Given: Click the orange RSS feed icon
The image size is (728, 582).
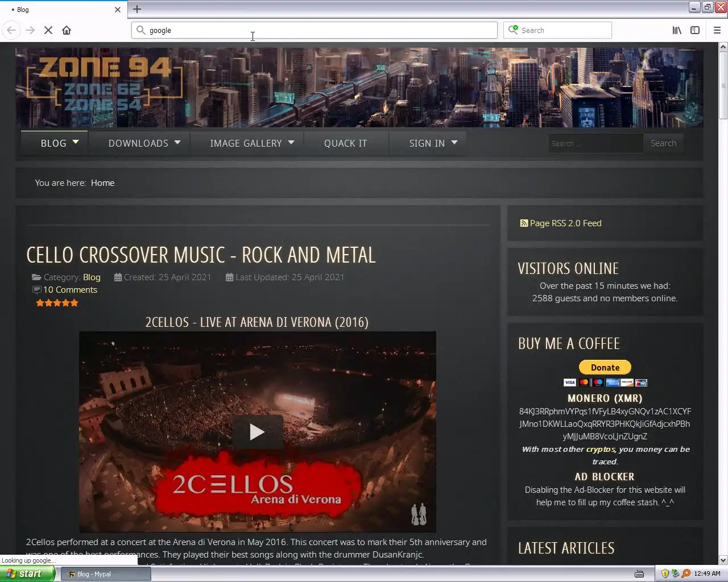Looking at the screenshot, I should coord(524,223).
